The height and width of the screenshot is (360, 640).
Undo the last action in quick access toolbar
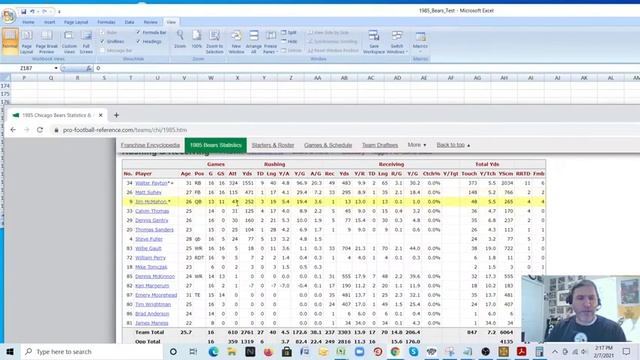tap(33, 12)
